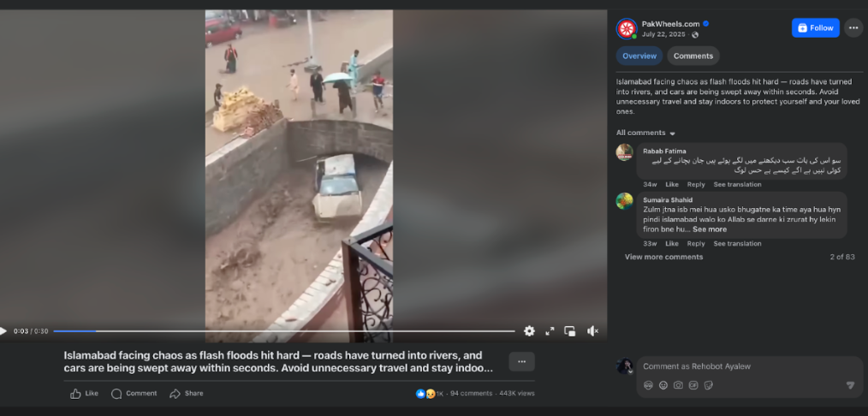Expand the All comments sorting dropdown
Screen dimensions: 868x416
tap(646, 133)
